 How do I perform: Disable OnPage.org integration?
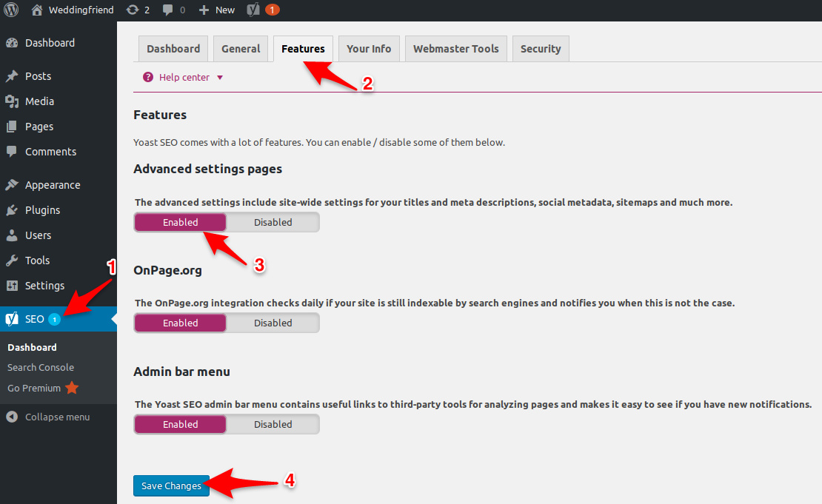(x=273, y=323)
